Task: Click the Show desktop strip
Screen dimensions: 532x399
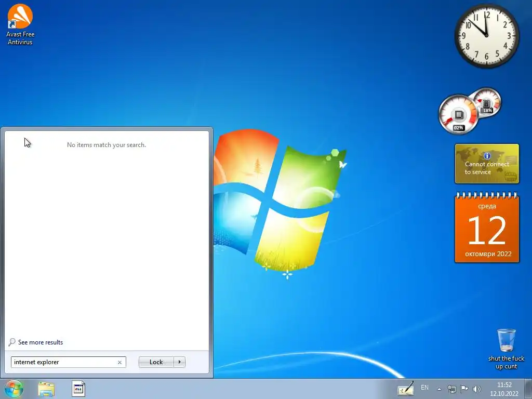Action: [x=528, y=389]
